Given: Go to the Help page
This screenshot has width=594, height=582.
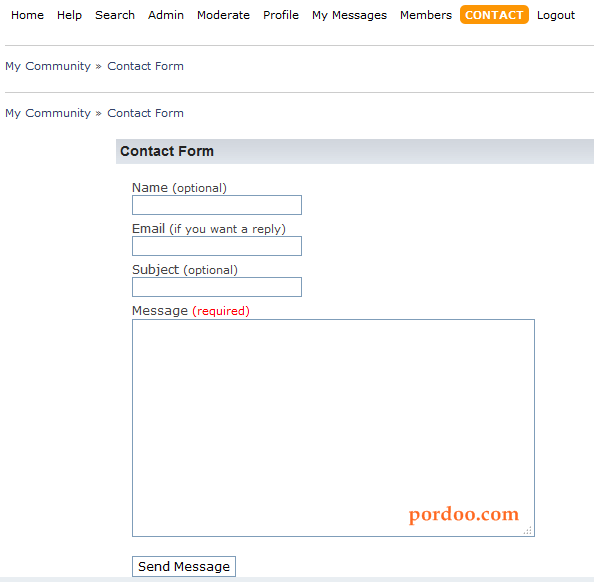Looking at the screenshot, I should 69,15.
